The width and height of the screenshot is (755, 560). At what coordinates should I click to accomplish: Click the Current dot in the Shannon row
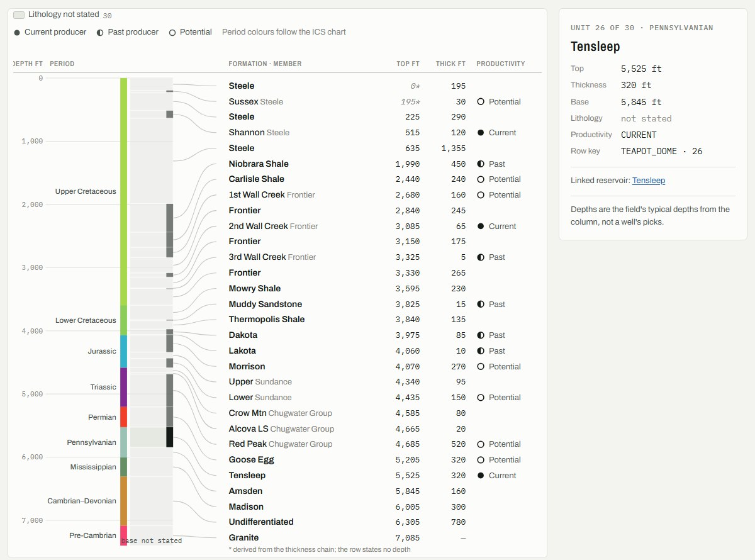pos(481,133)
